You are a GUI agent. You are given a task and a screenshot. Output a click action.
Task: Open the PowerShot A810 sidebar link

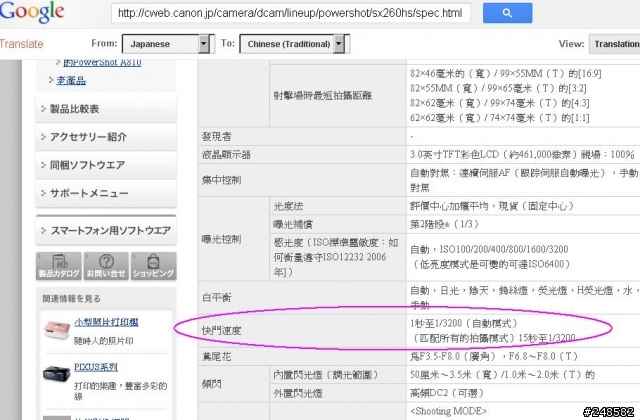102,62
